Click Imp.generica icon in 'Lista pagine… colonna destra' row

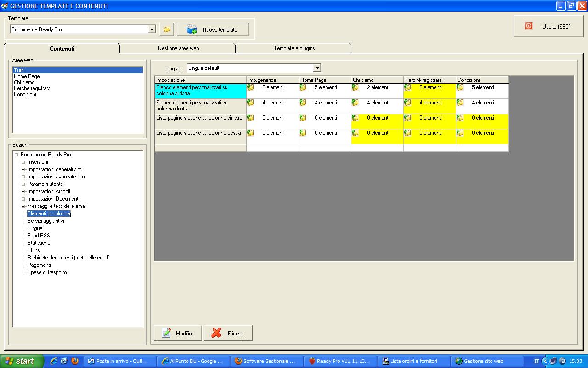click(x=250, y=133)
